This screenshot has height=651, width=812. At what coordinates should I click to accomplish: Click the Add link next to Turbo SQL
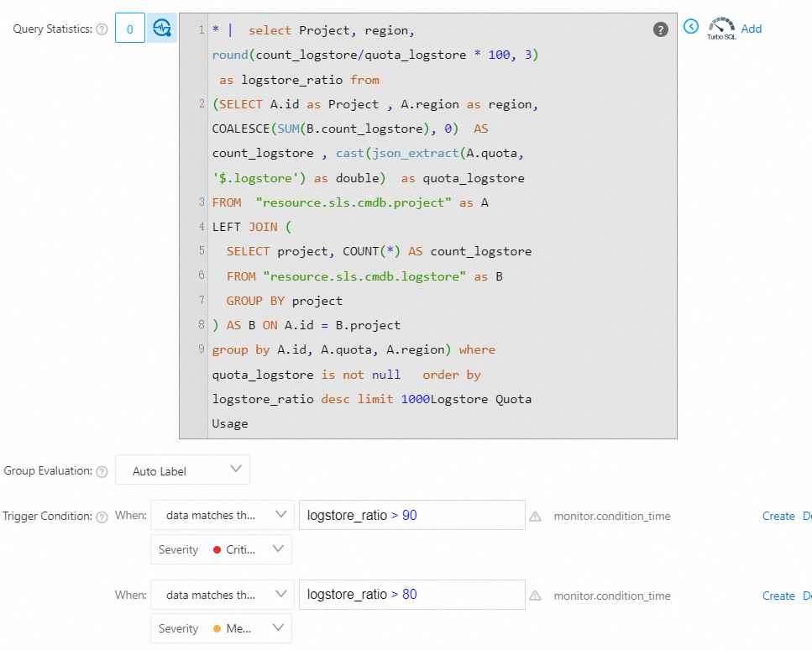click(751, 29)
